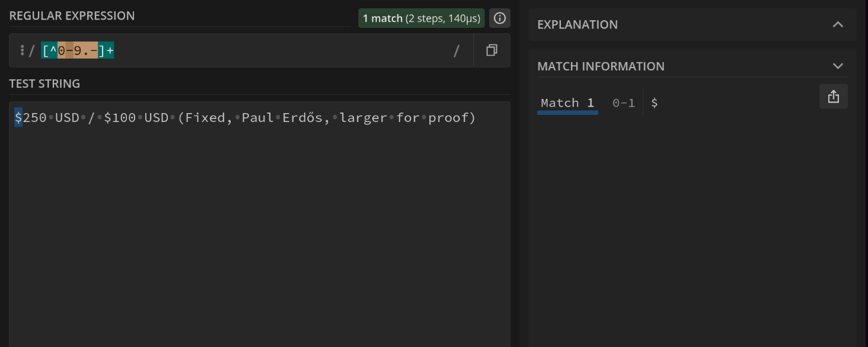Image resolution: width=868 pixels, height=347 pixels.
Task: Click the word "proof)" in test string
Action: pyautogui.click(x=452, y=118)
